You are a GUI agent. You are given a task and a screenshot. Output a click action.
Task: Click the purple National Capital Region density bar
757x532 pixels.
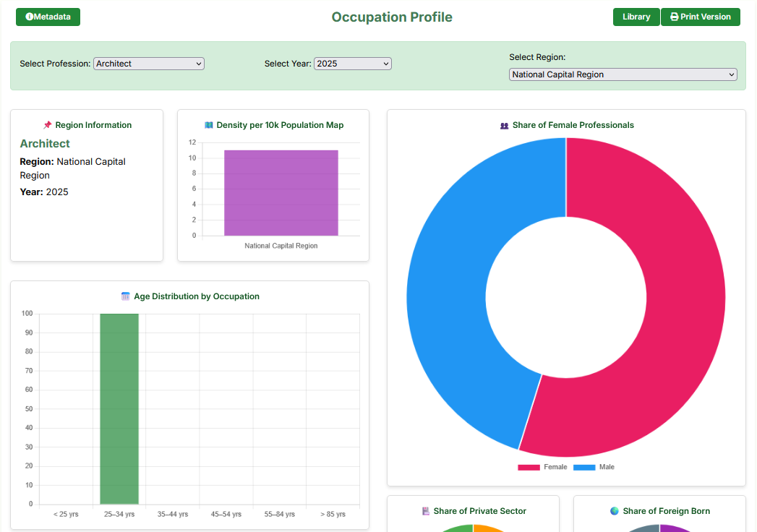click(x=281, y=193)
